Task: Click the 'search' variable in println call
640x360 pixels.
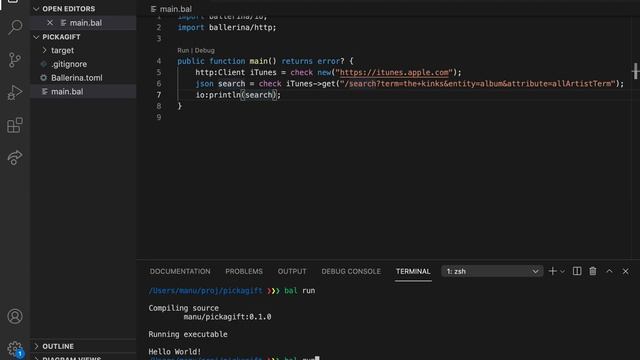Action: click(x=259, y=95)
